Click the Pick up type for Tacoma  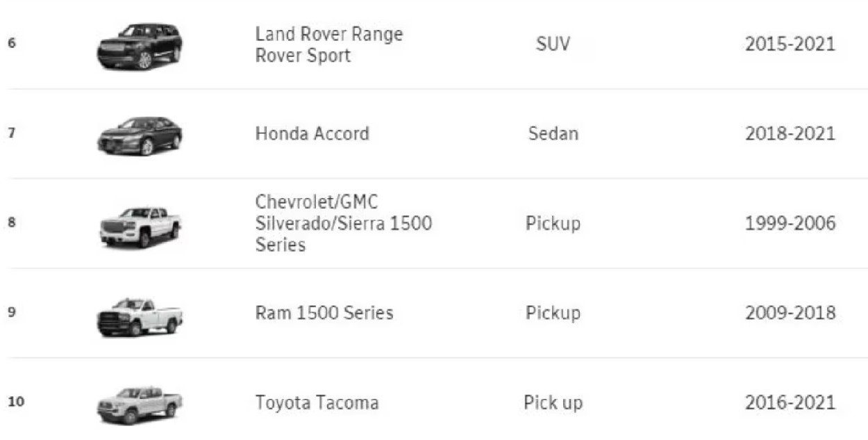(553, 402)
